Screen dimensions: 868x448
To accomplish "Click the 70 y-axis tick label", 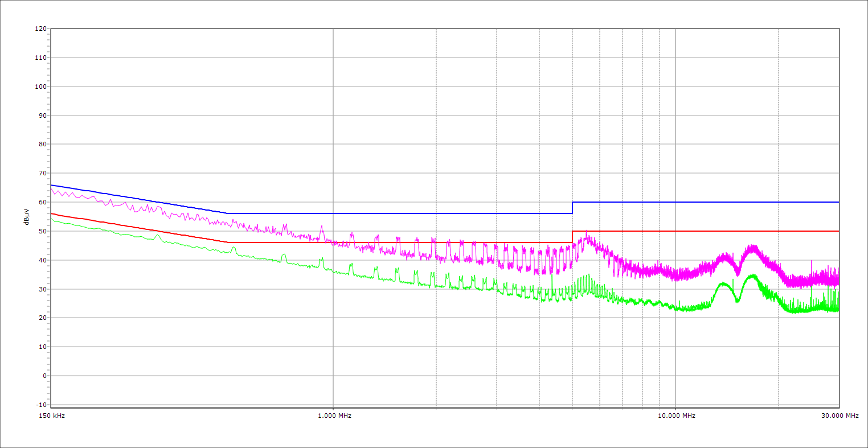I will (42, 173).
